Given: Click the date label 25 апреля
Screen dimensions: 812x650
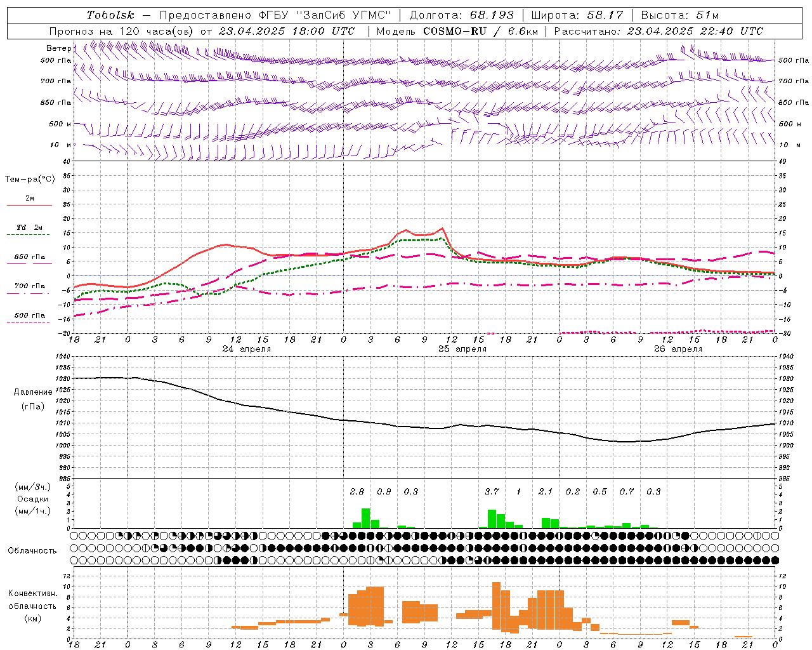Looking at the screenshot, I should pos(462,349).
